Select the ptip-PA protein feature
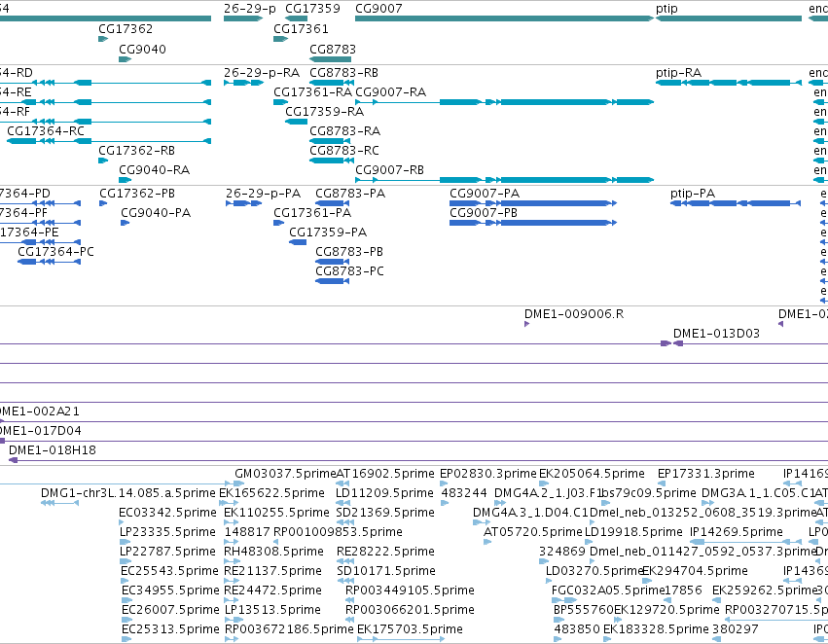828x644 pixels. coord(735,202)
